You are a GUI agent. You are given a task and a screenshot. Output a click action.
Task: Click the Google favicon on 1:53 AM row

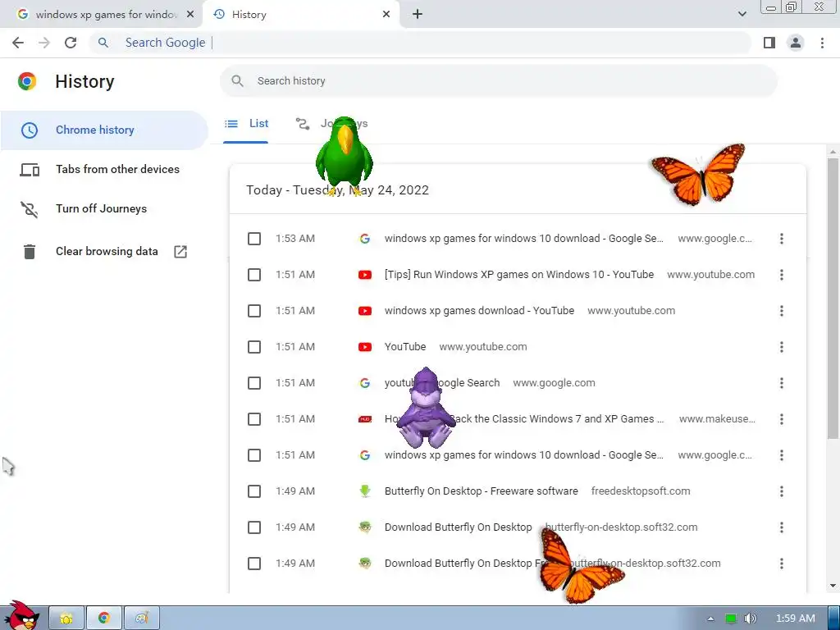click(x=365, y=239)
